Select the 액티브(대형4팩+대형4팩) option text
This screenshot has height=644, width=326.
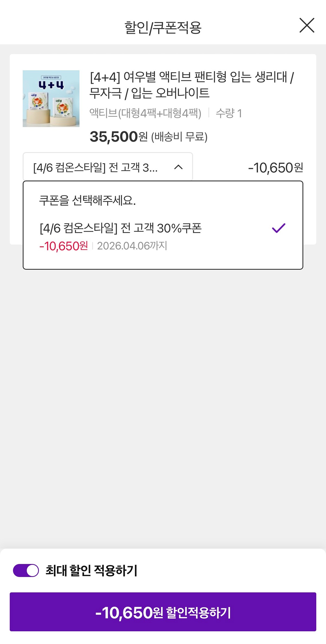point(145,113)
